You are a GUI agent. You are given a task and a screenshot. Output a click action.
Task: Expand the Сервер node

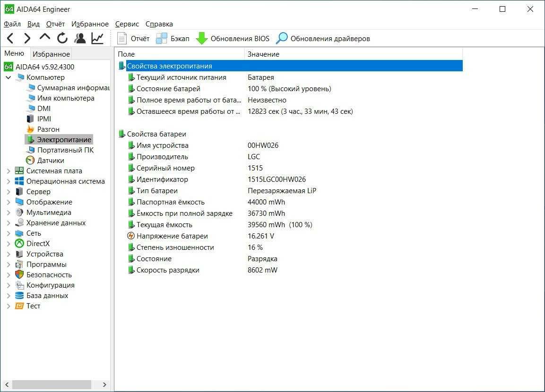tap(9, 192)
